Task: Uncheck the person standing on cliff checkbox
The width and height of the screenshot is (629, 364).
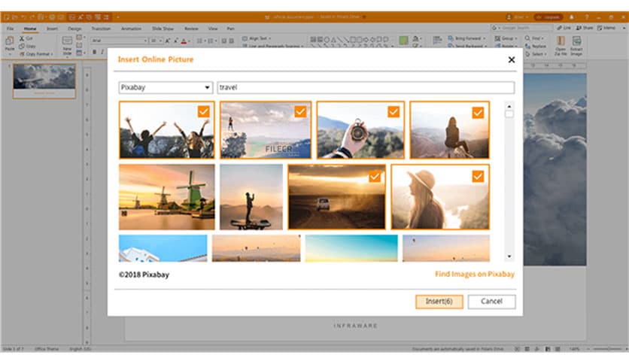Action: point(300,111)
